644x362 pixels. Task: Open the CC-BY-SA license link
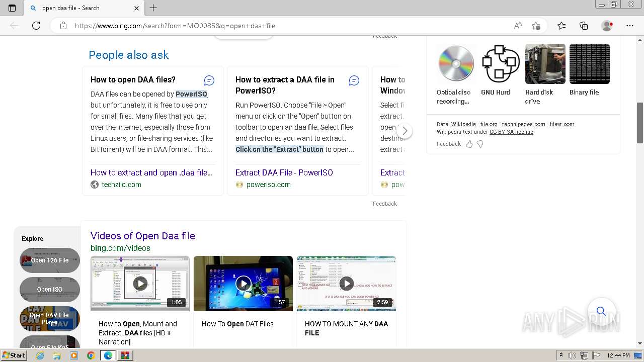(x=511, y=132)
